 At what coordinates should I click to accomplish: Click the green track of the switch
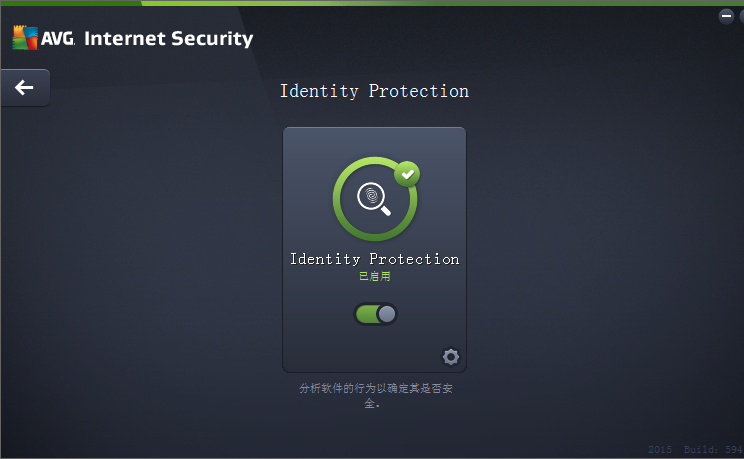(366, 314)
